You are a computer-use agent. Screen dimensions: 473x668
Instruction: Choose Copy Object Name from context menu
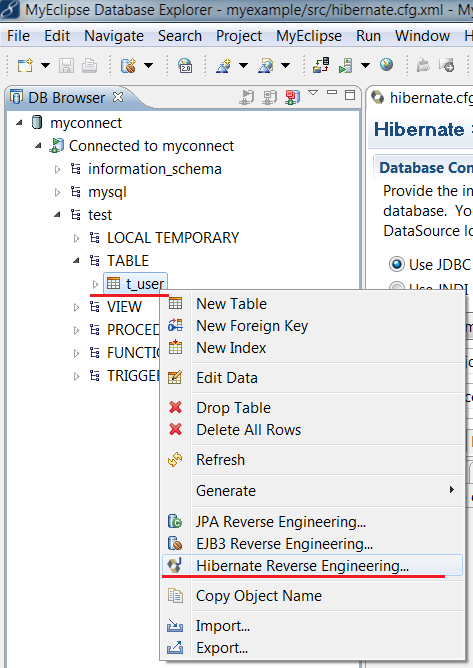(x=312, y=596)
